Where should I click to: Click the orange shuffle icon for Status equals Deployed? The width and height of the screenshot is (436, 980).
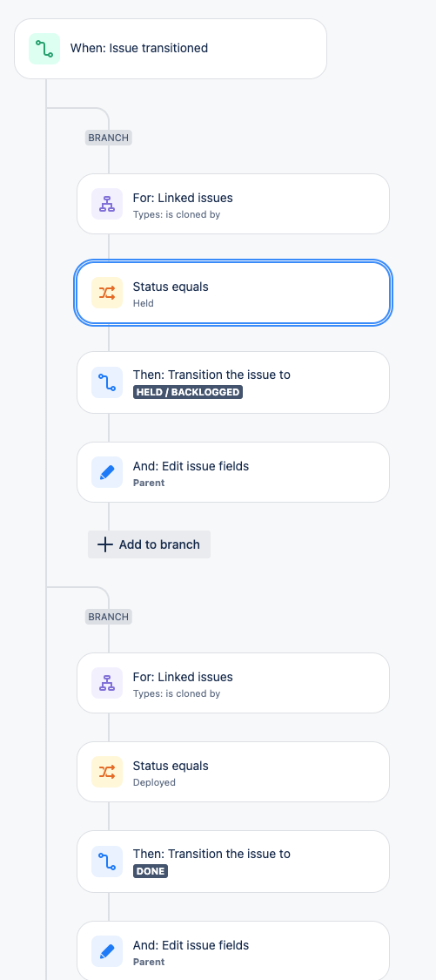point(107,772)
